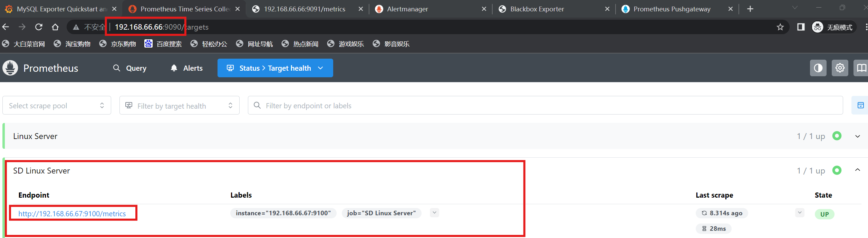Close the Blackbox Exporter tab
Viewport: 868px width, 238px height.
pyautogui.click(x=607, y=9)
